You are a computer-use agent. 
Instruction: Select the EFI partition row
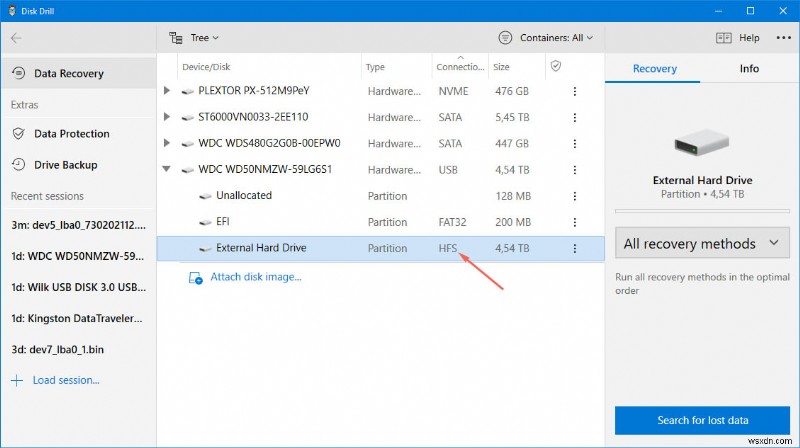(x=380, y=222)
